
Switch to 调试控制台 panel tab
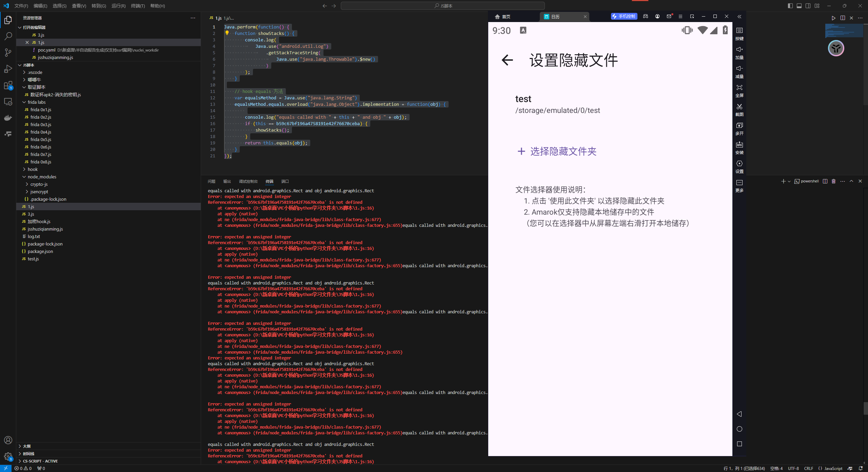point(248,181)
